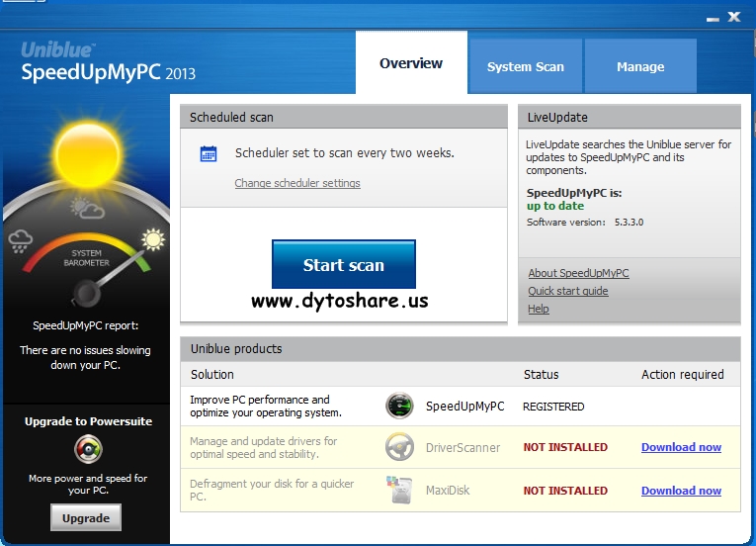Screen dimensions: 756x546
Task: Click 'Improve PC performance' description
Action: click(x=266, y=406)
